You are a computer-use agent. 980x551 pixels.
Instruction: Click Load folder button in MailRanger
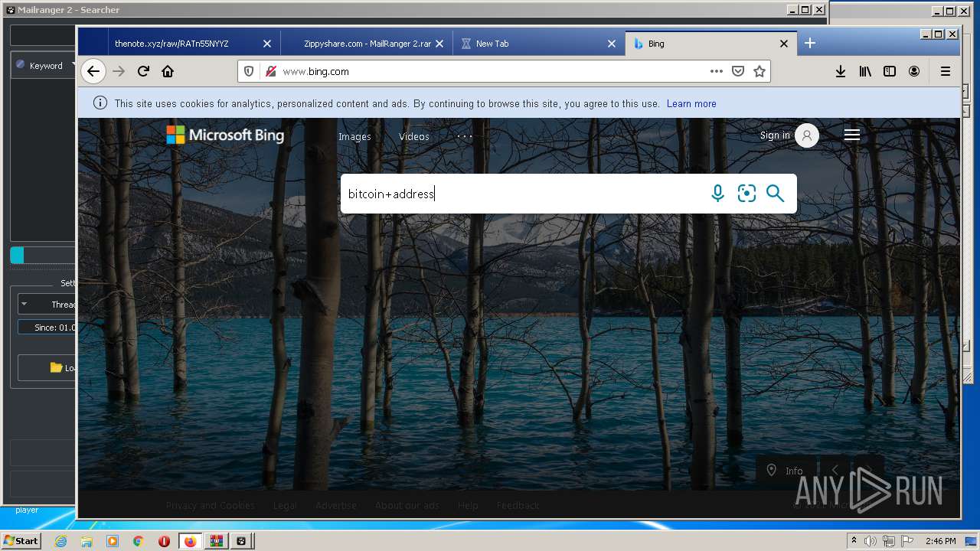click(x=47, y=368)
